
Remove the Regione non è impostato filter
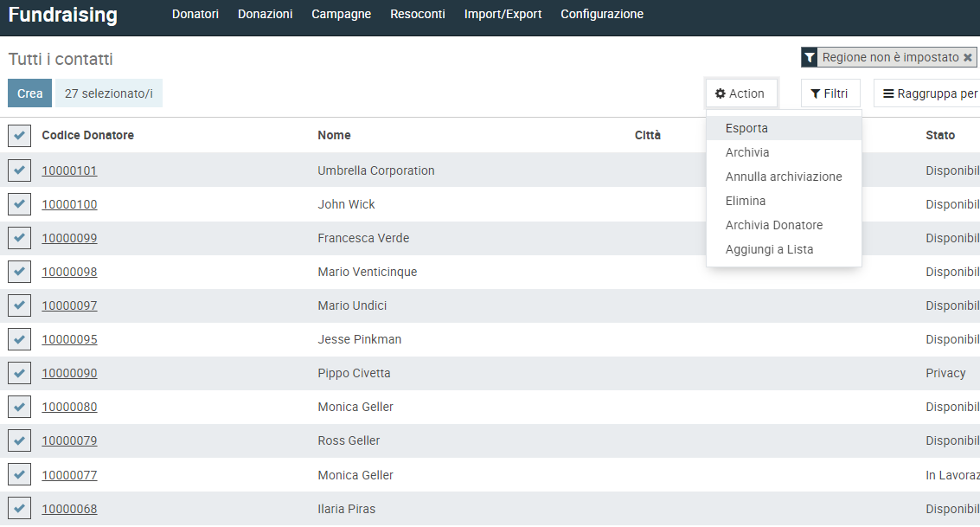(967, 57)
